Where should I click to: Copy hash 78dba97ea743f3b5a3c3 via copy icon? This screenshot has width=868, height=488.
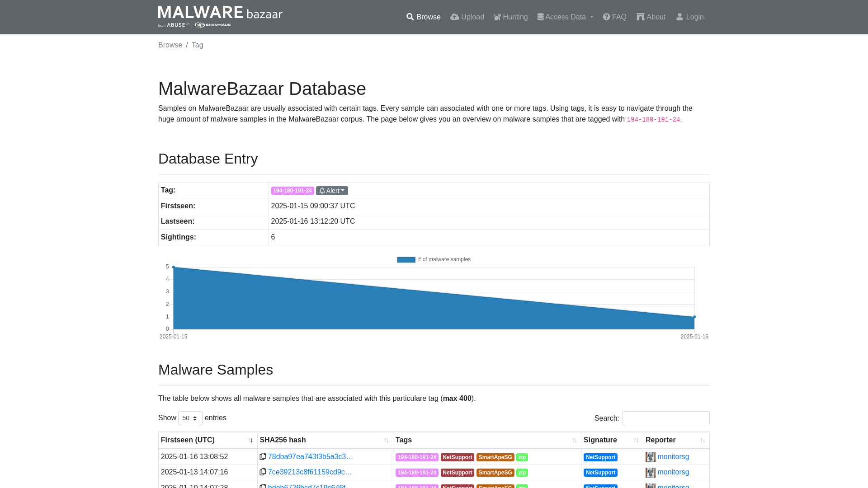pos(263,457)
